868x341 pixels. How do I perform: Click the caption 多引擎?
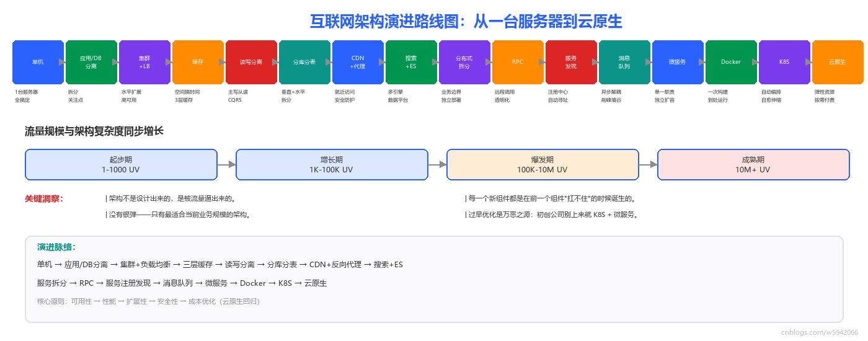coord(396,92)
